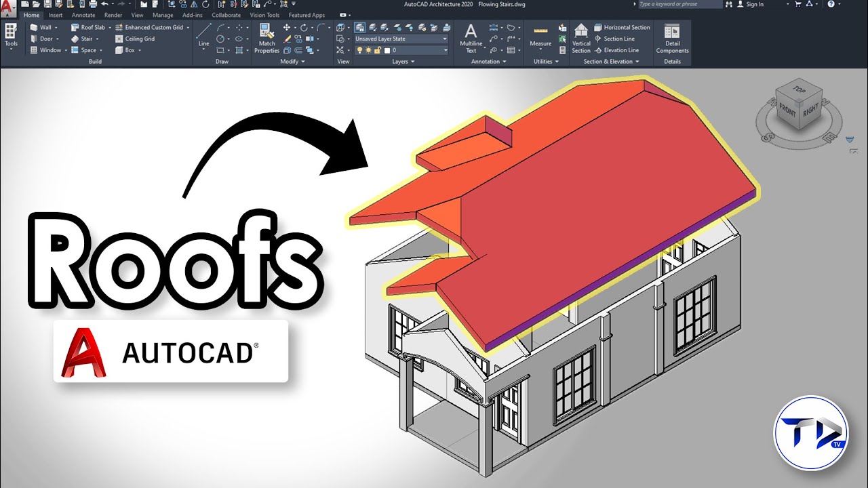The height and width of the screenshot is (488, 868).
Task: Select the Roof Slab tool
Action: (88, 28)
